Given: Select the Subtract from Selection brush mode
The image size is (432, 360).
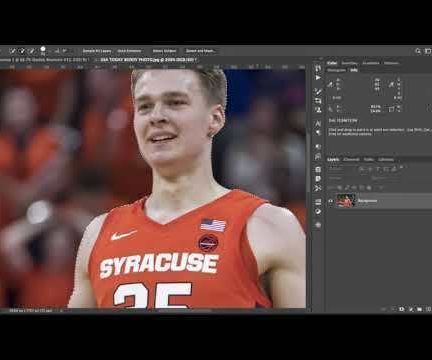Looking at the screenshot, I should coord(32,51).
